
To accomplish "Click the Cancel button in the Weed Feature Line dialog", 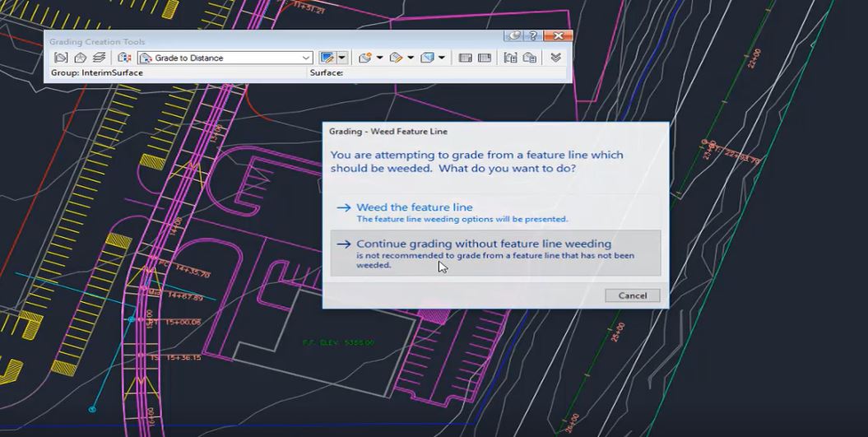I will [x=632, y=295].
